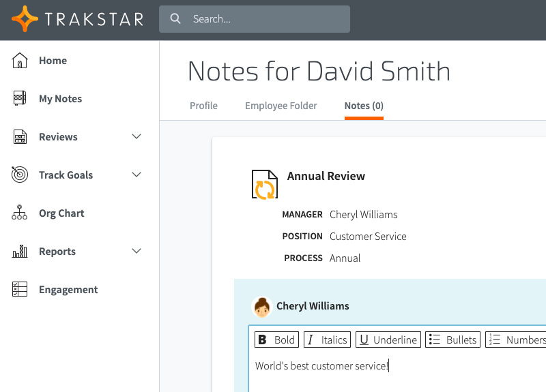Open My Notes notebook icon
546x392 pixels.
(20, 98)
